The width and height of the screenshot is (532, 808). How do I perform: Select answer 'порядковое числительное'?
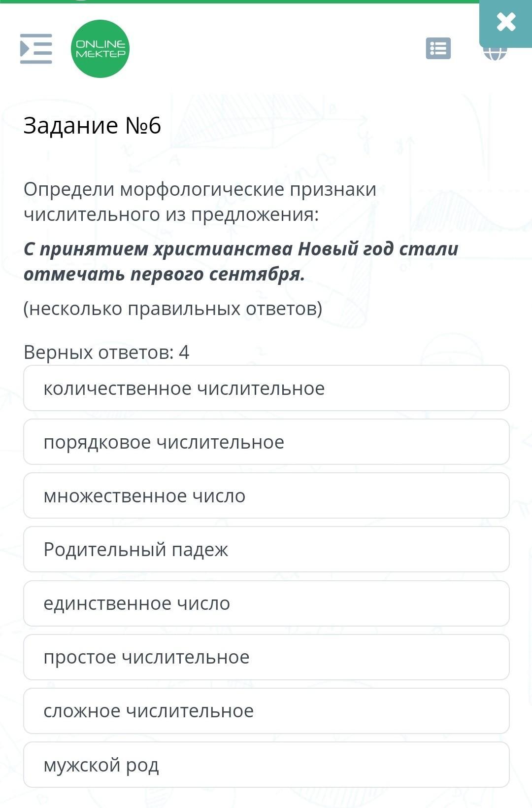pyautogui.click(x=266, y=442)
